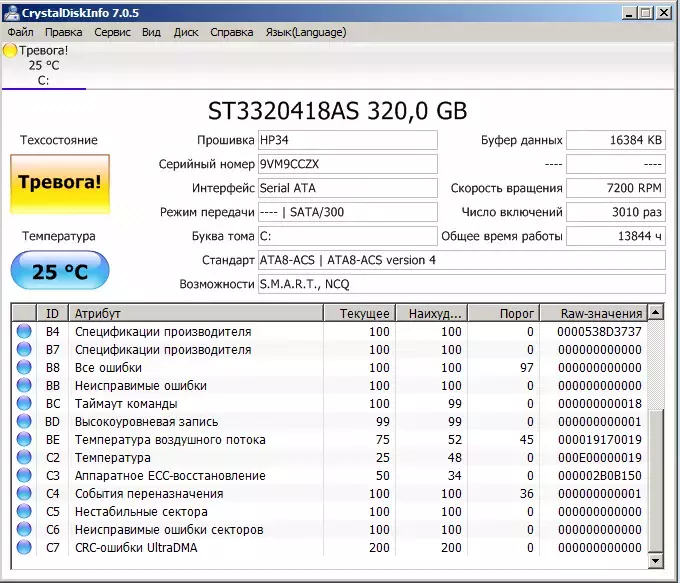Open the Справка menu
This screenshot has width=680, height=583.
pos(232,33)
